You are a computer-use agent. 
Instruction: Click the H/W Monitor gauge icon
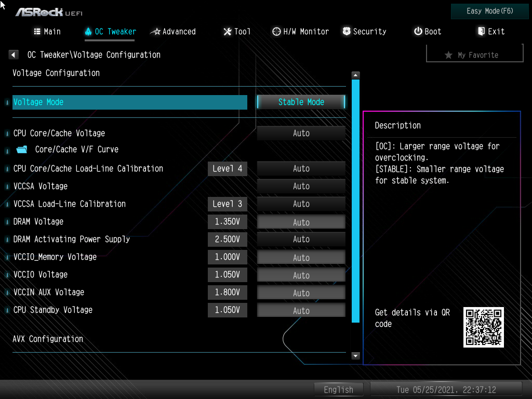(x=276, y=31)
